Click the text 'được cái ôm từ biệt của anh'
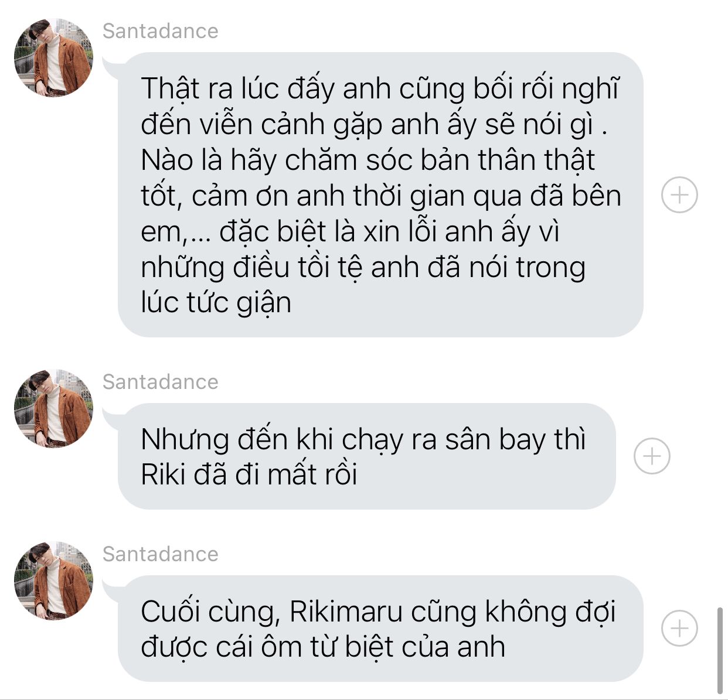 coord(323,647)
